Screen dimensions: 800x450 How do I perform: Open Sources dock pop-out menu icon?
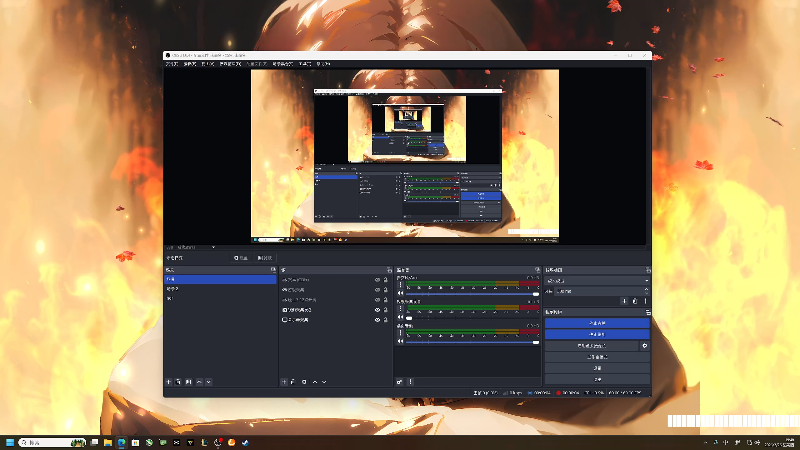[x=389, y=269]
